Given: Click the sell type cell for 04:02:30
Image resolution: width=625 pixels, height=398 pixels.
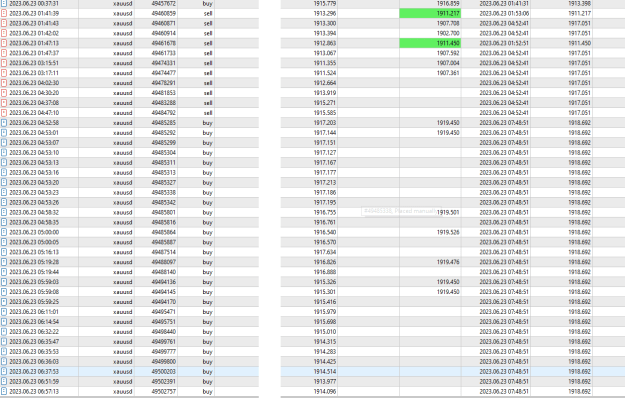Looking at the screenshot, I should coord(208,83).
